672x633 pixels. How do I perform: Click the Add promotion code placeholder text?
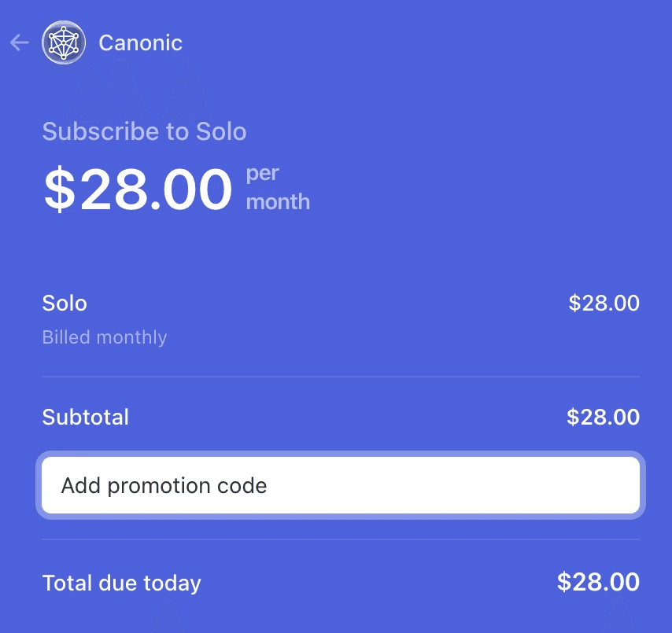coord(164,486)
